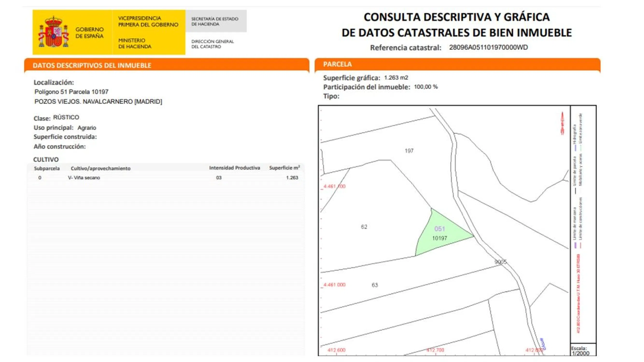Click the 'Cultivo/aprovechamiento' column header
This screenshot has width=644, height=362.
coord(100,168)
